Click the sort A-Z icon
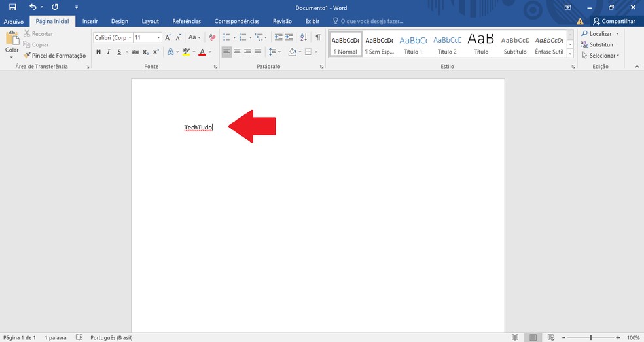Image resolution: width=644 pixels, height=342 pixels. pos(306,37)
